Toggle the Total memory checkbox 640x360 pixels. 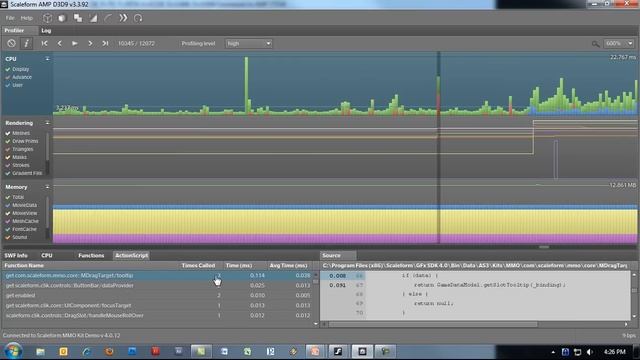coord(8,197)
